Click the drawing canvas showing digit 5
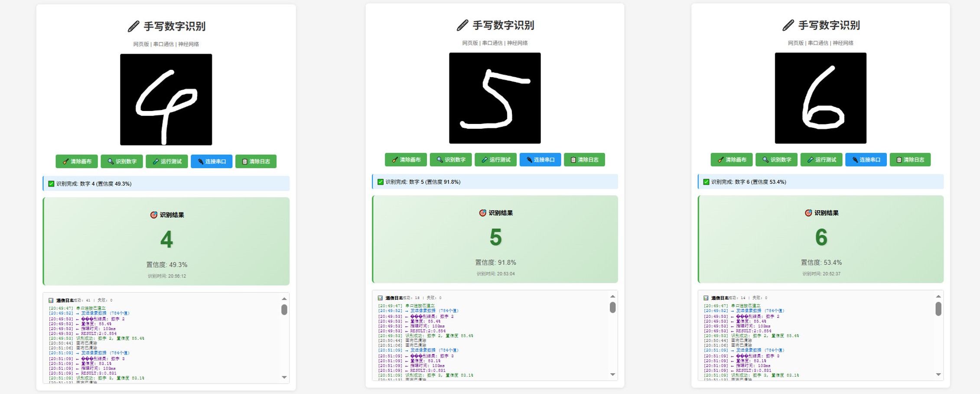980x394 pixels. tap(495, 99)
